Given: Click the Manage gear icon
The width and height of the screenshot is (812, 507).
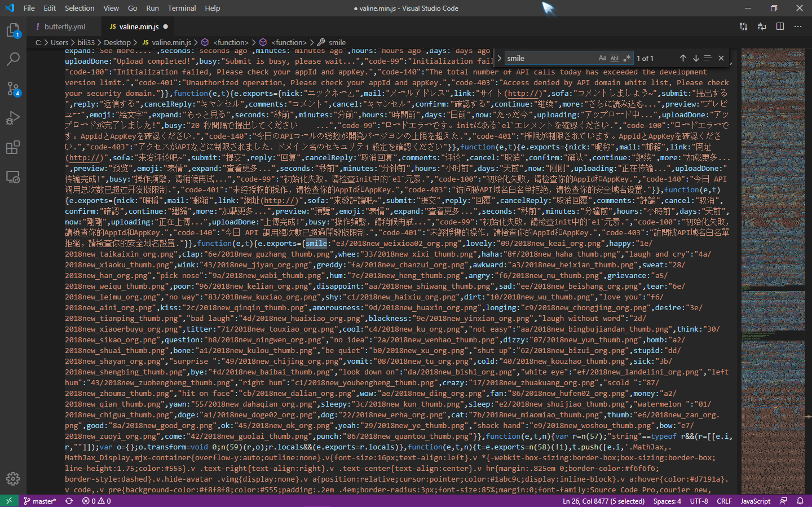Looking at the screenshot, I should point(13,479).
